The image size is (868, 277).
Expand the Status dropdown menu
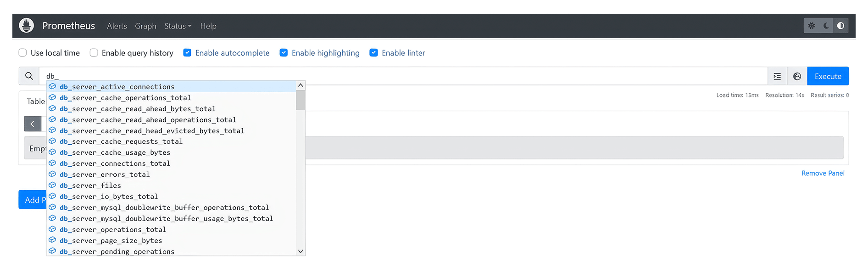(x=178, y=26)
